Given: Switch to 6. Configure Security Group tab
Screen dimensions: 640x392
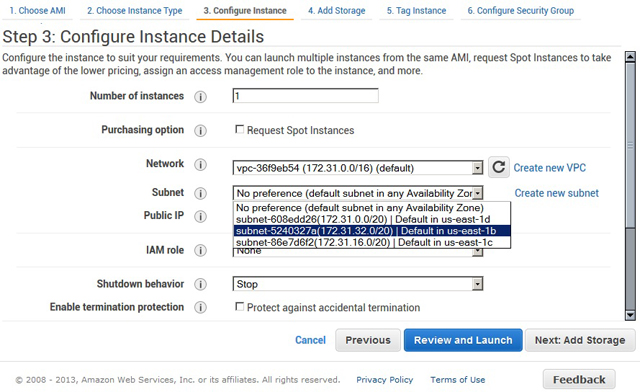Looking at the screenshot, I should [520, 11].
